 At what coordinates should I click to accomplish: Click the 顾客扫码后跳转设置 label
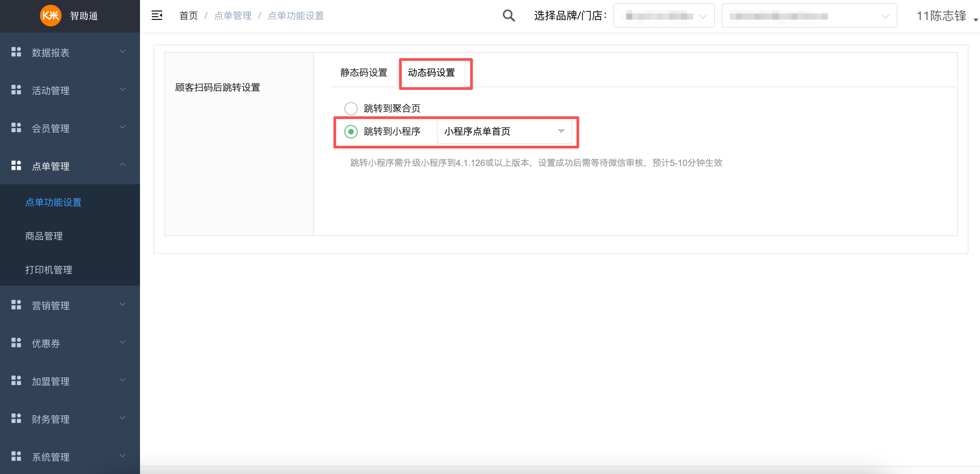(x=218, y=88)
